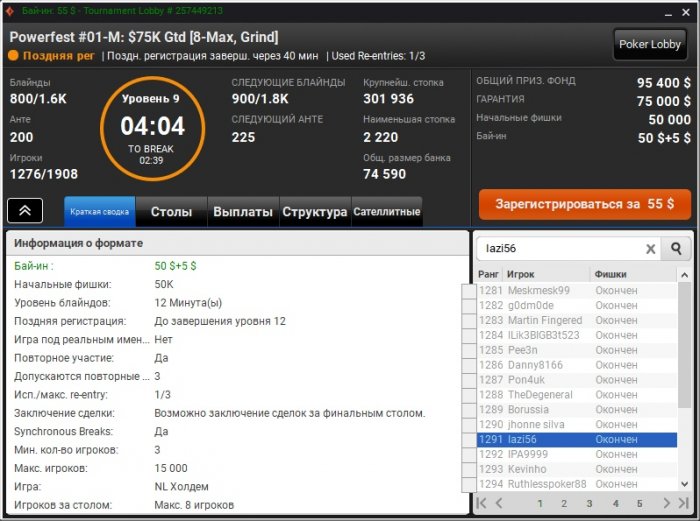Select player row ILik3BIGB3t523
Image resolution: width=700 pixels, height=521 pixels.
pyautogui.click(x=577, y=335)
